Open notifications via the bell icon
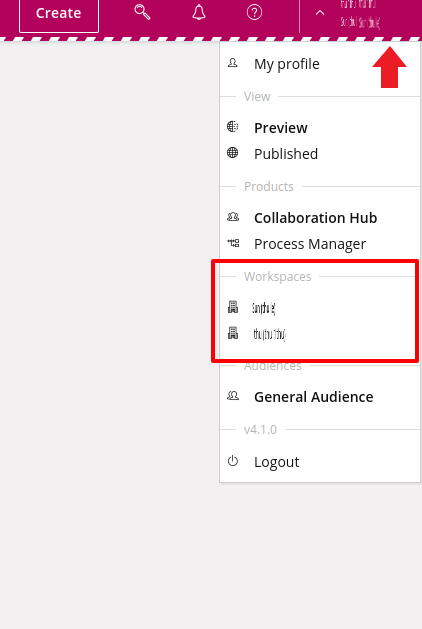 (199, 12)
